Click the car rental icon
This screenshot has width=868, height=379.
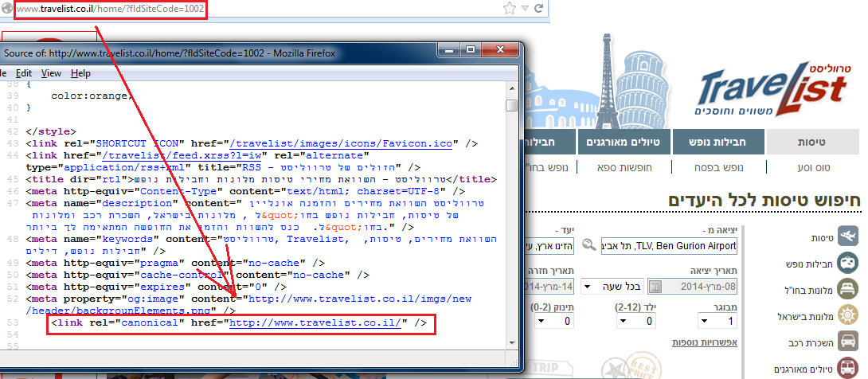[x=847, y=342]
